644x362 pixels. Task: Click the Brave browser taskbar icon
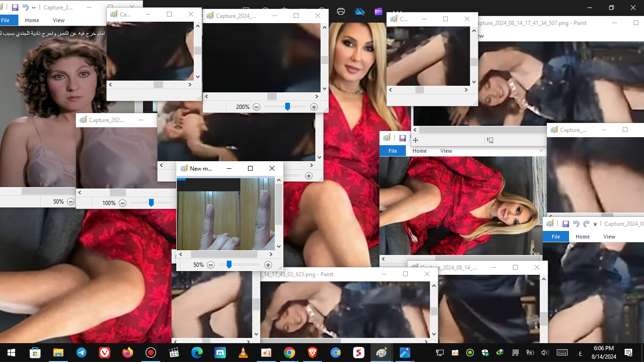tap(313, 353)
